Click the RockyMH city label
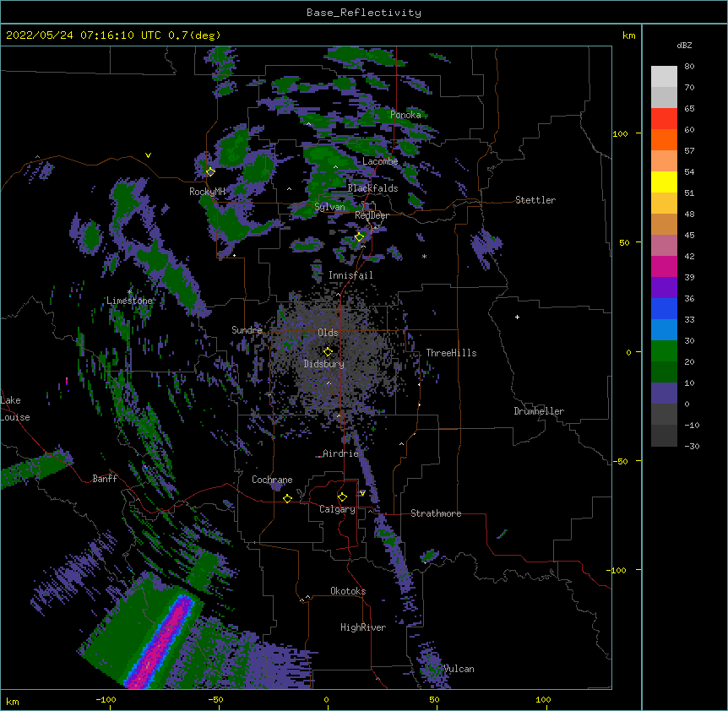Screen dimensions: 728x711 [x=207, y=192]
